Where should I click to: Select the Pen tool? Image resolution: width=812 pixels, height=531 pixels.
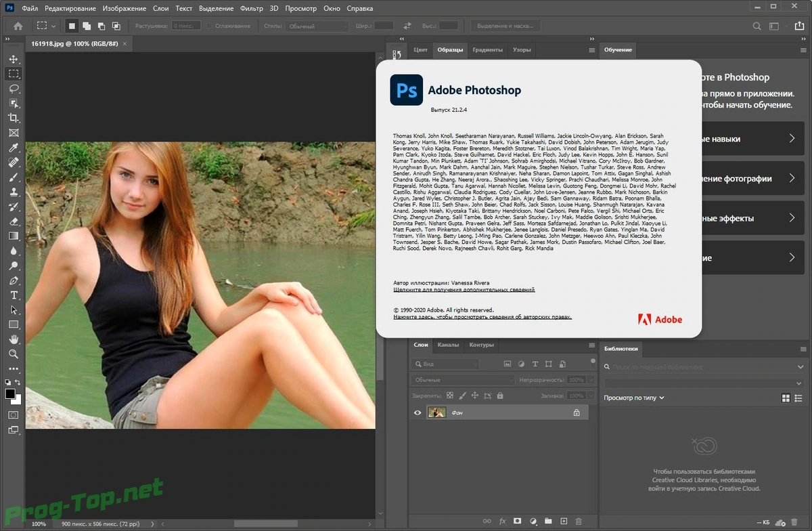click(14, 280)
